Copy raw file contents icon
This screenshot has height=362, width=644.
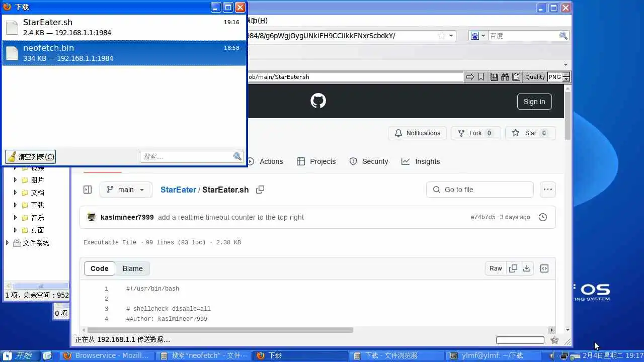[513, 268]
